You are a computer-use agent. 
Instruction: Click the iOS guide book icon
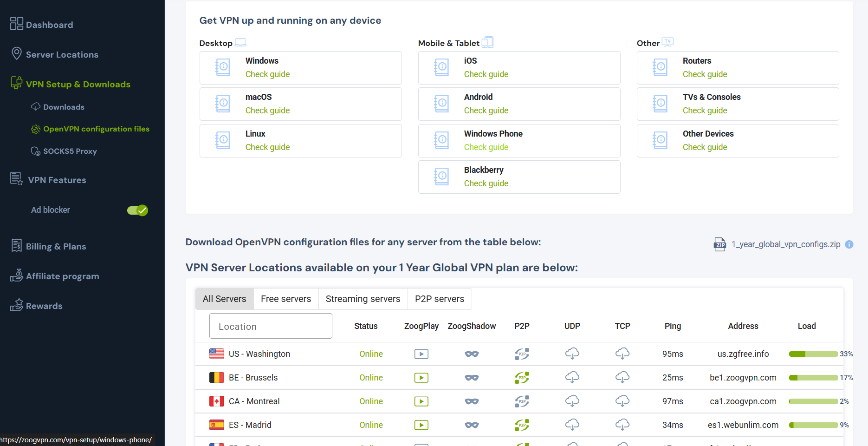(x=441, y=67)
